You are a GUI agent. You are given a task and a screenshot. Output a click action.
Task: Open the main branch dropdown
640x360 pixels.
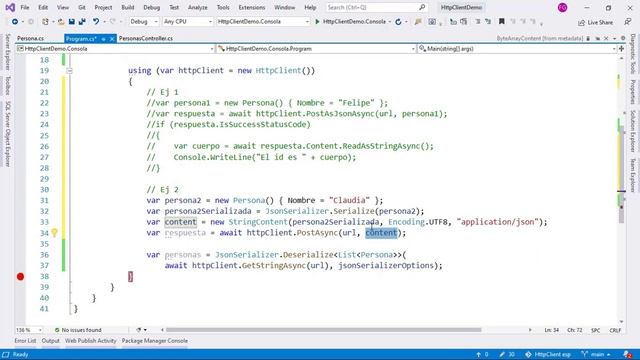click(596, 354)
